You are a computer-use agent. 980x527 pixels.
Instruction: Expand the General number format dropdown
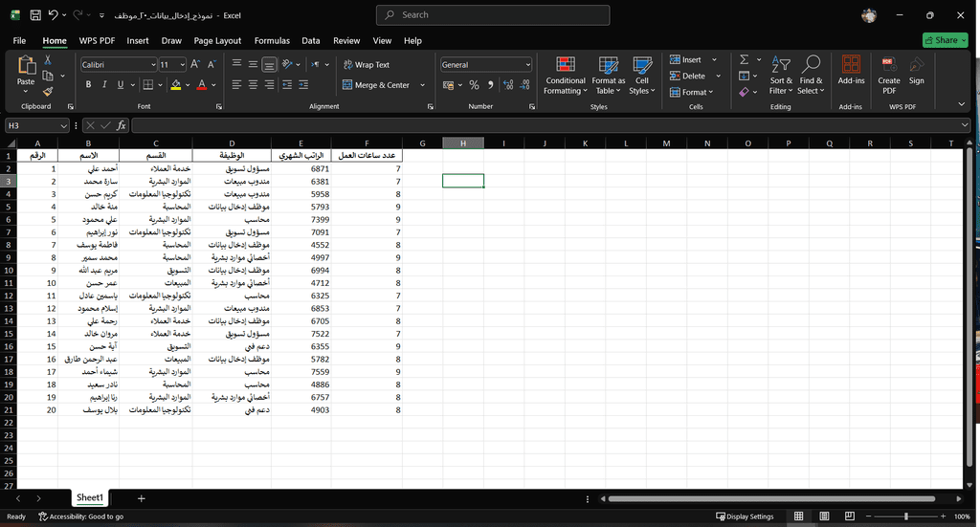click(527, 65)
